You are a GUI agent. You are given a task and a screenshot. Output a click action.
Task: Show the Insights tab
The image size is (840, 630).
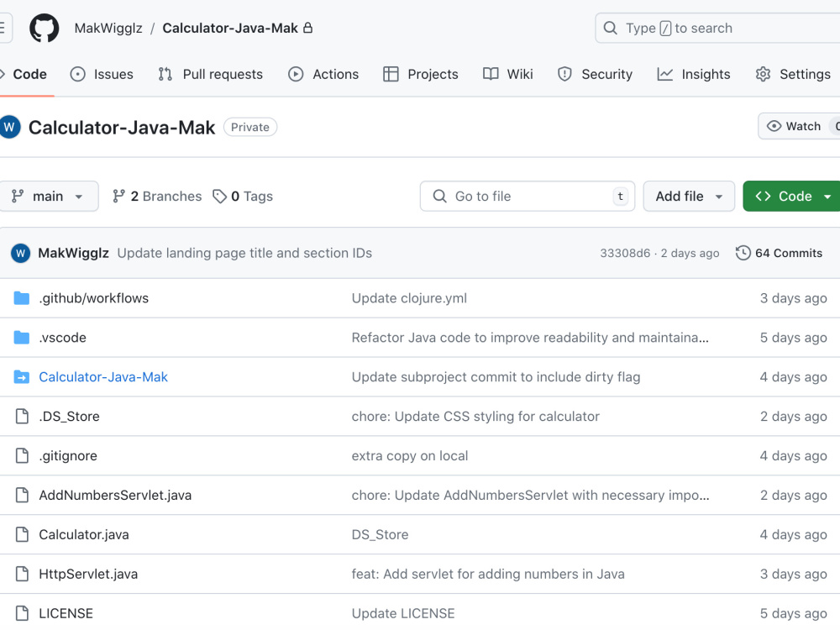(694, 74)
